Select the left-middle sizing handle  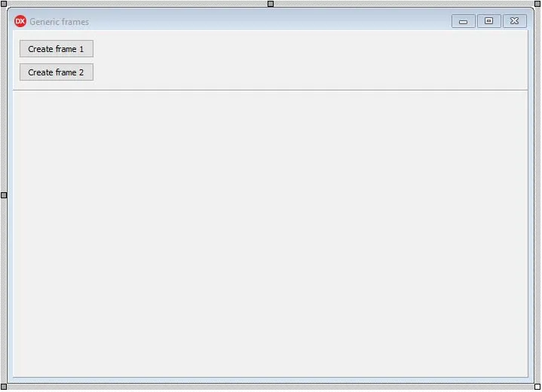tap(4, 195)
